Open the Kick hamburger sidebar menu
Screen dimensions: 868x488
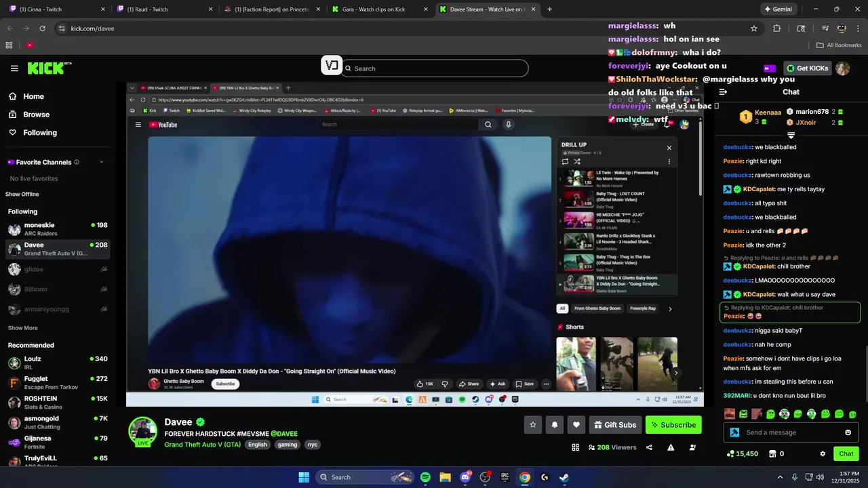point(14,68)
